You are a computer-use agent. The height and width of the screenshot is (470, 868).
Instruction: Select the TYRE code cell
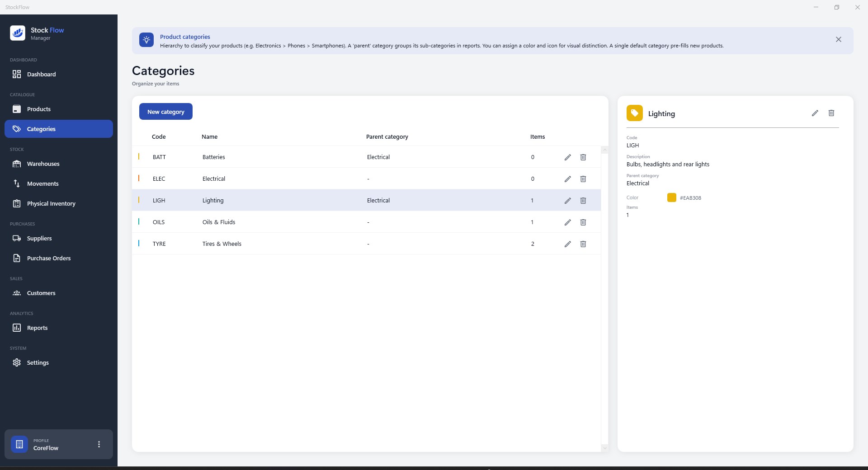pyautogui.click(x=159, y=244)
